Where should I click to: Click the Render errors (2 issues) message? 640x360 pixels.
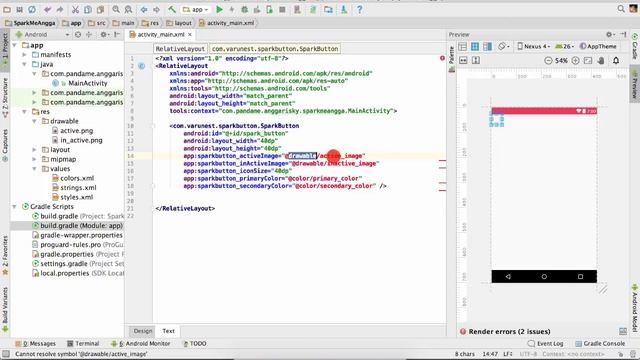509,331
